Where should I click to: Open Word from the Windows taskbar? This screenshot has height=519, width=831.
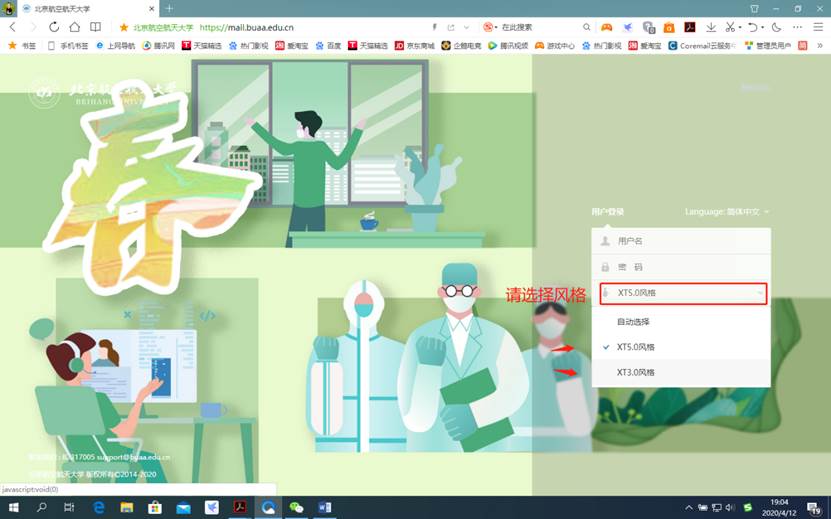pyautogui.click(x=324, y=507)
